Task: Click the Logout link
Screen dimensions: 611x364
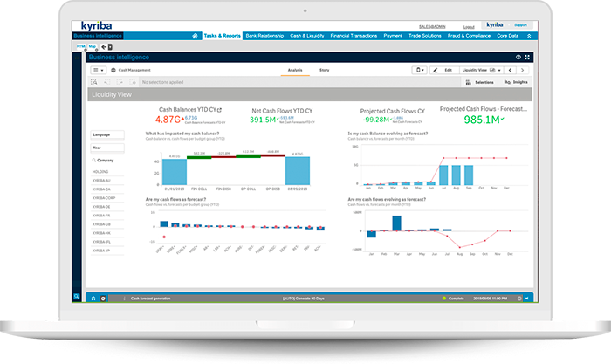Action: point(469,27)
